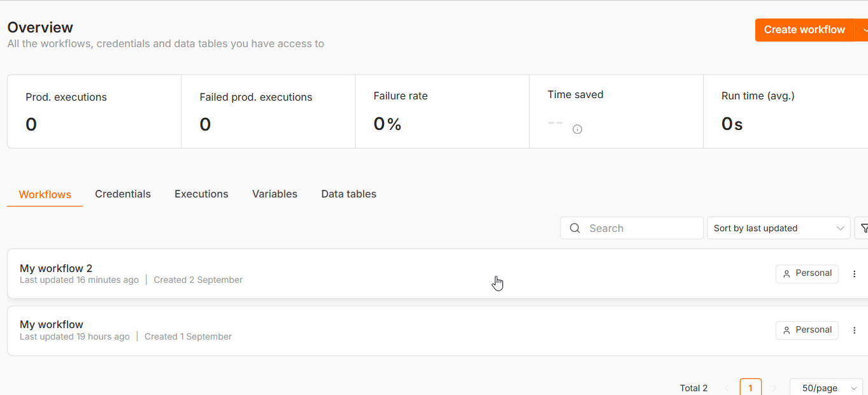The width and height of the screenshot is (868, 395).
Task: Open the Sort by last updated dropdown
Action: click(779, 228)
